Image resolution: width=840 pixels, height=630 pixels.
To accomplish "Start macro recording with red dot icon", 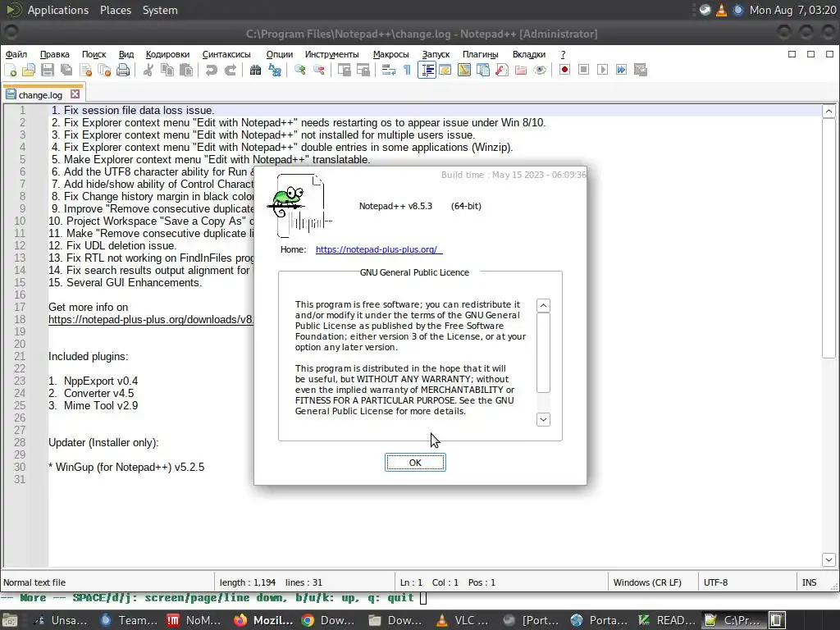I will tap(564, 70).
